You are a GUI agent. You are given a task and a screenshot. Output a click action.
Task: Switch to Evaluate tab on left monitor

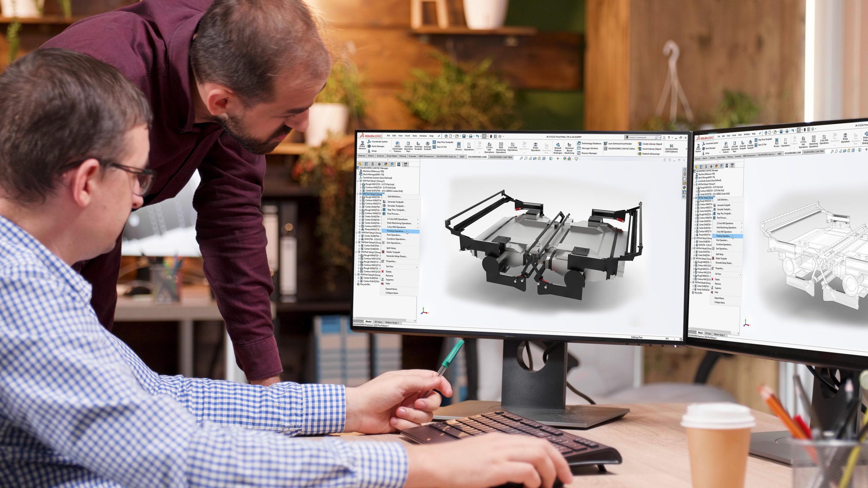(412, 156)
